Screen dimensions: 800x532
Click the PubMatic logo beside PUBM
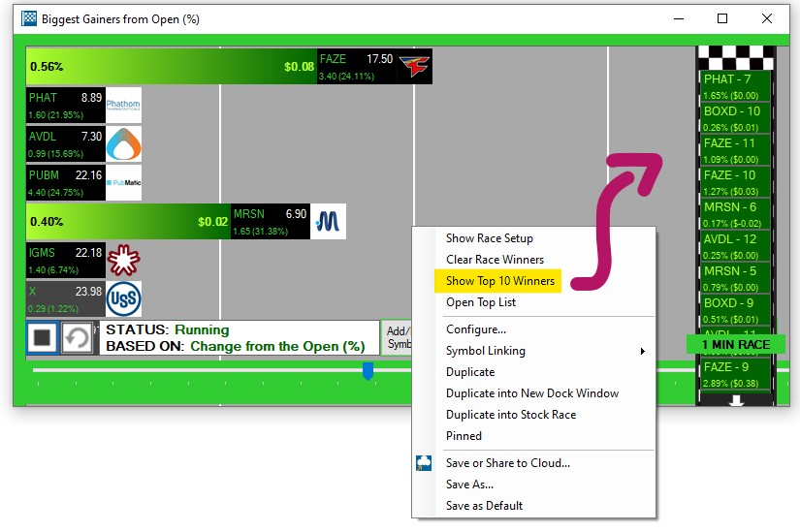123,182
